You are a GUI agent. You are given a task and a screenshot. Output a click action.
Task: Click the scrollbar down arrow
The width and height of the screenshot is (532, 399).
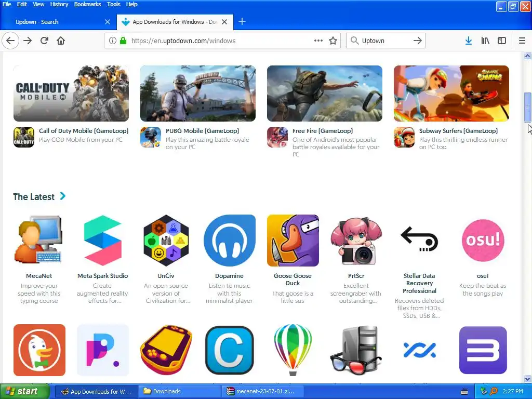tap(527, 379)
